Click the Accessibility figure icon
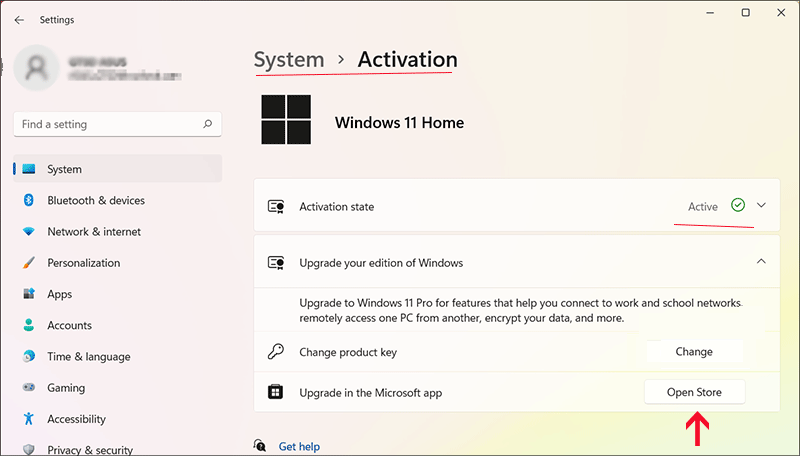 pyautogui.click(x=29, y=419)
